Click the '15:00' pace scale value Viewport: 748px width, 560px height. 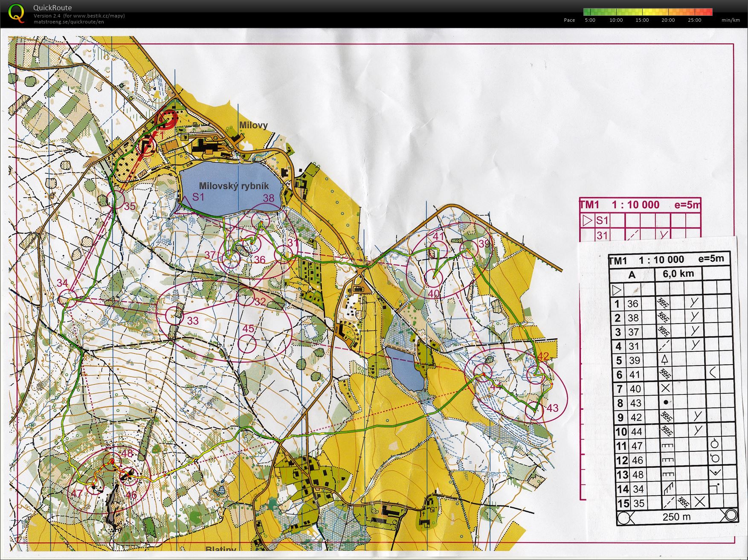[642, 20]
